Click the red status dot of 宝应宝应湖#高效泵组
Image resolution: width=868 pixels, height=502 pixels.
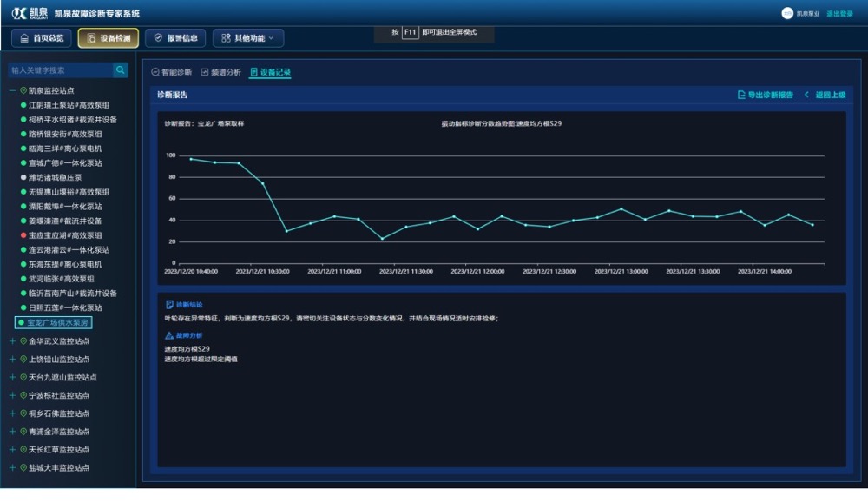pyautogui.click(x=23, y=235)
